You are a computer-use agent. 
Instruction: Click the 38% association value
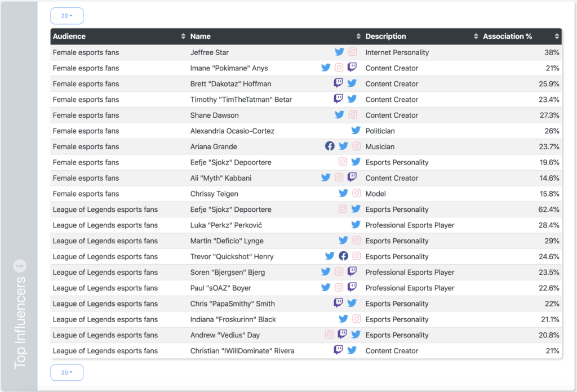pyautogui.click(x=552, y=52)
